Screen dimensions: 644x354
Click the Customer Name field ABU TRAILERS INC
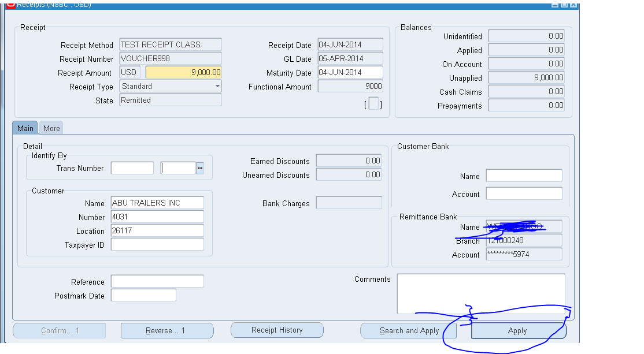[x=157, y=203]
